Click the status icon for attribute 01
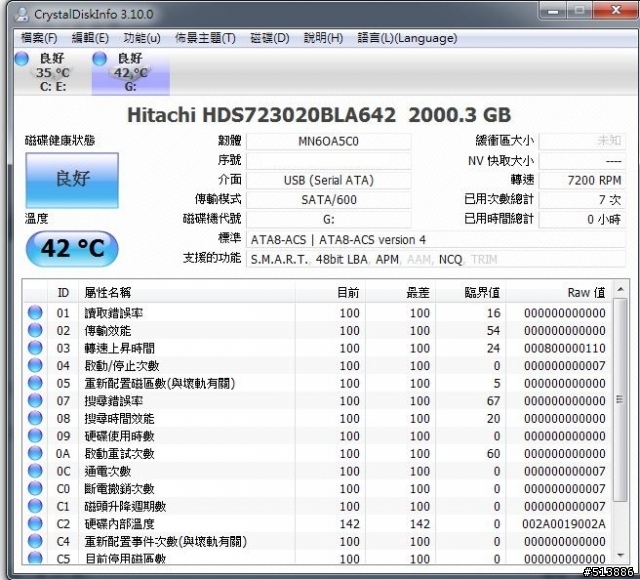 click(x=35, y=313)
